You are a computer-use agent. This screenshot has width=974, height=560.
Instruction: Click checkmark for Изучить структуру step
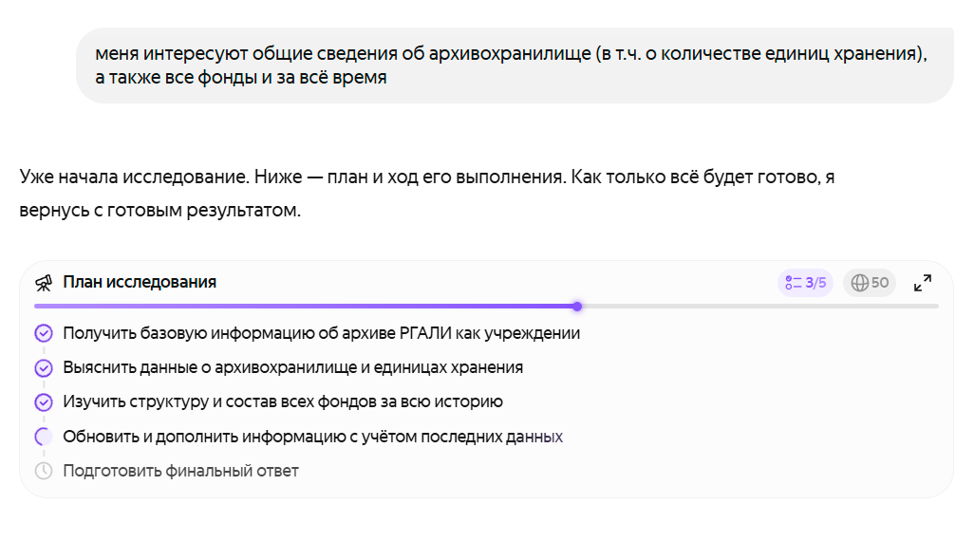click(x=44, y=402)
